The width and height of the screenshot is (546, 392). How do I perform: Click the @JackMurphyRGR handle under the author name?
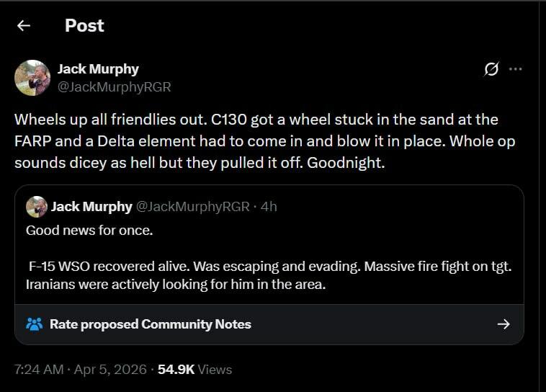(x=114, y=86)
